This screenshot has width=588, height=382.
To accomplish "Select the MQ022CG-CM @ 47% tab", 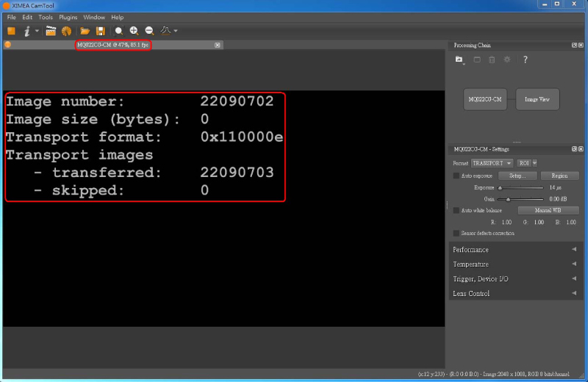I will 113,45.
